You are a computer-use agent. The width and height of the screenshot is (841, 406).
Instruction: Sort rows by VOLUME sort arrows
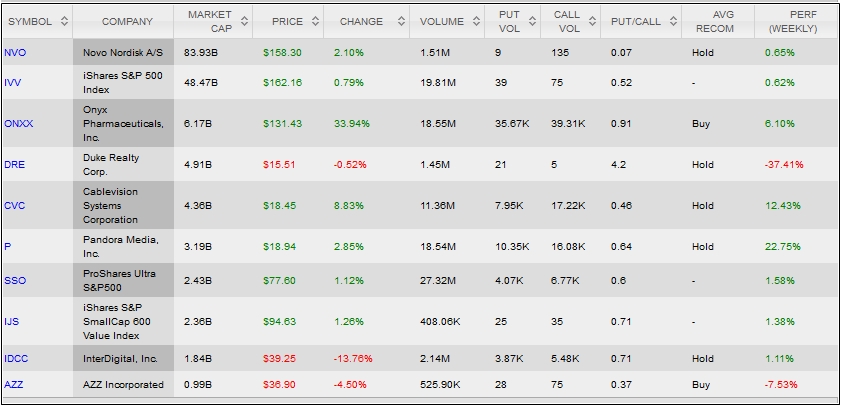click(x=476, y=21)
